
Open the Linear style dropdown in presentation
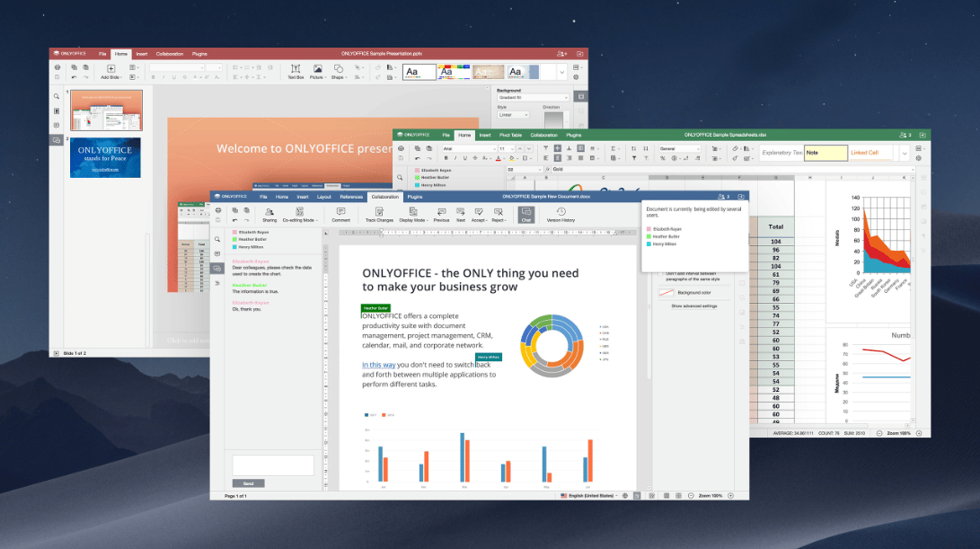pyautogui.click(x=513, y=115)
